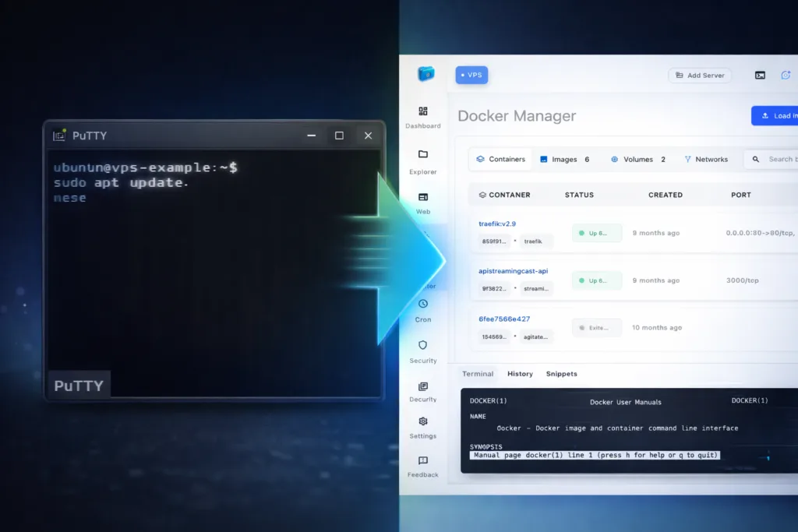Close the PuTTY window
Image resolution: width=798 pixels, height=532 pixels.
(x=368, y=136)
